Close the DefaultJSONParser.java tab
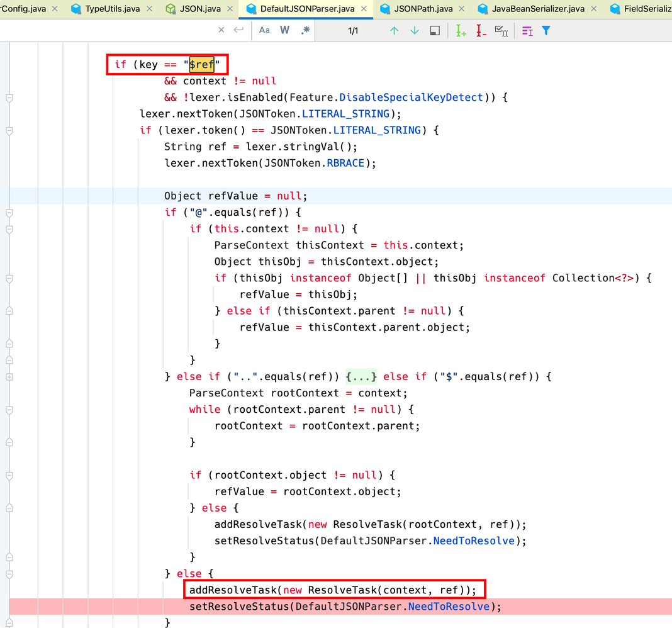The height and width of the screenshot is (628, 672). coord(364,9)
